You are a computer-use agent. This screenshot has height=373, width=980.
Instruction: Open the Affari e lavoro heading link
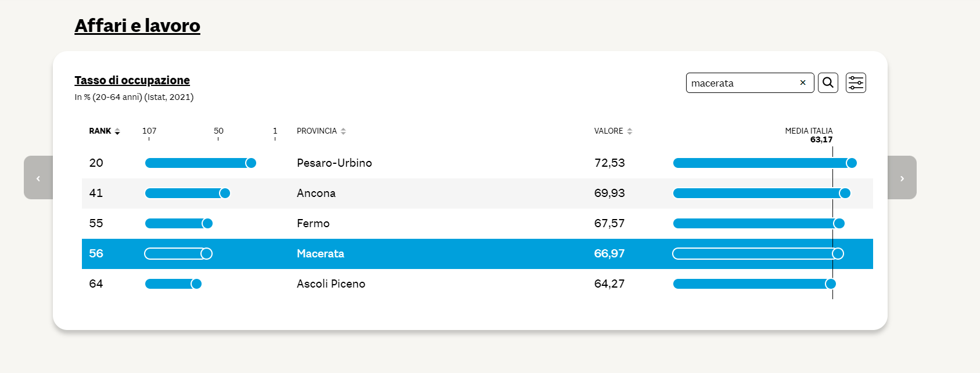(137, 26)
